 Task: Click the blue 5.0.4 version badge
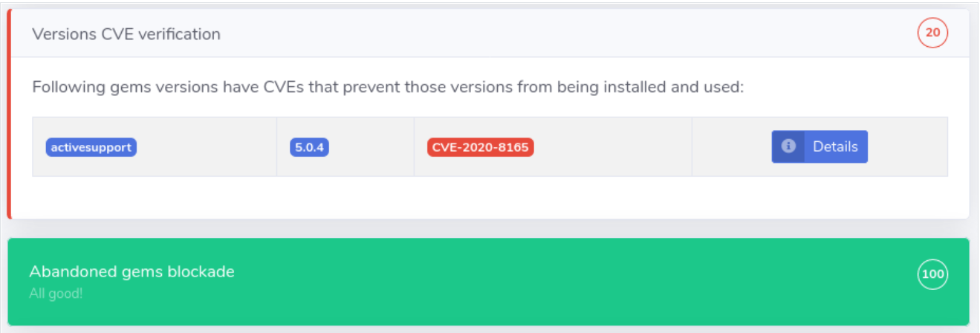[x=309, y=147]
